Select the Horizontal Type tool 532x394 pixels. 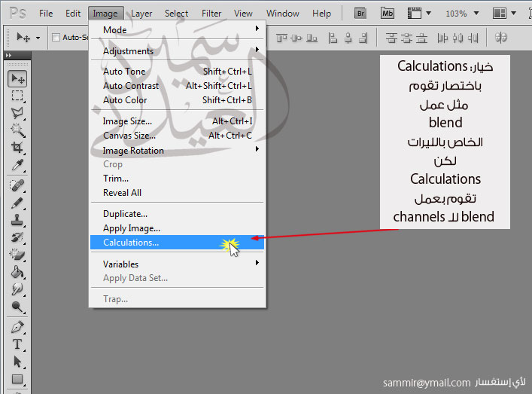coord(17,344)
